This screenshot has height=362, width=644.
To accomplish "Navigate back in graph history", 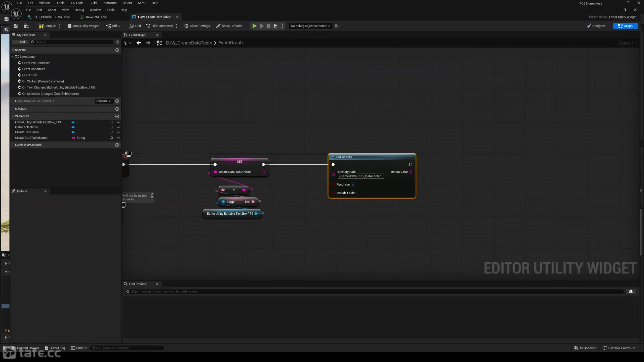I will 139,43.
